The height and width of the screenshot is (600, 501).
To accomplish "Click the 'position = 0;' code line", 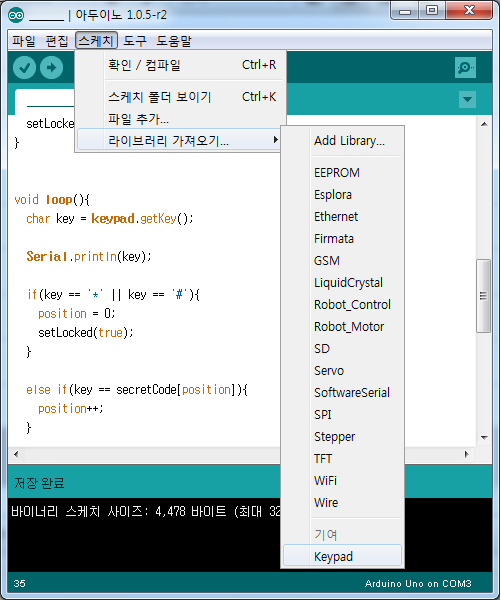I will point(77,314).
